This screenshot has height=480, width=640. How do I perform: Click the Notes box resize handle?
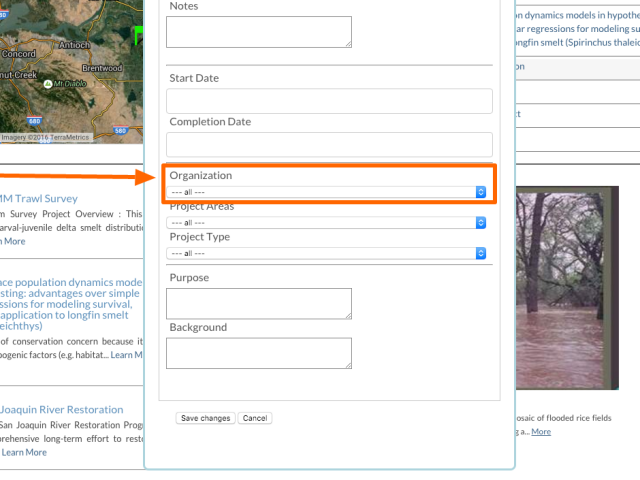348,44
